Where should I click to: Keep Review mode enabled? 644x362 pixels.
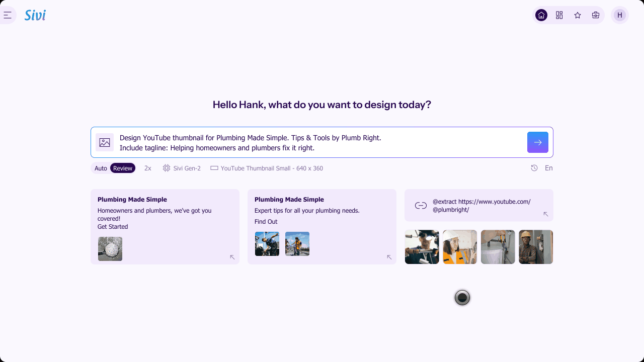(123, 168)
